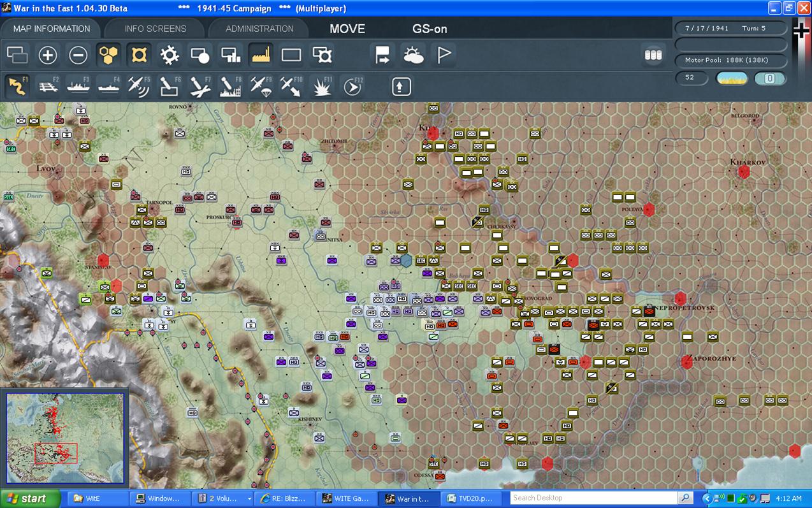Click the German cross side indicator
This screenshot has height=508, width=812.
[801, 31]
